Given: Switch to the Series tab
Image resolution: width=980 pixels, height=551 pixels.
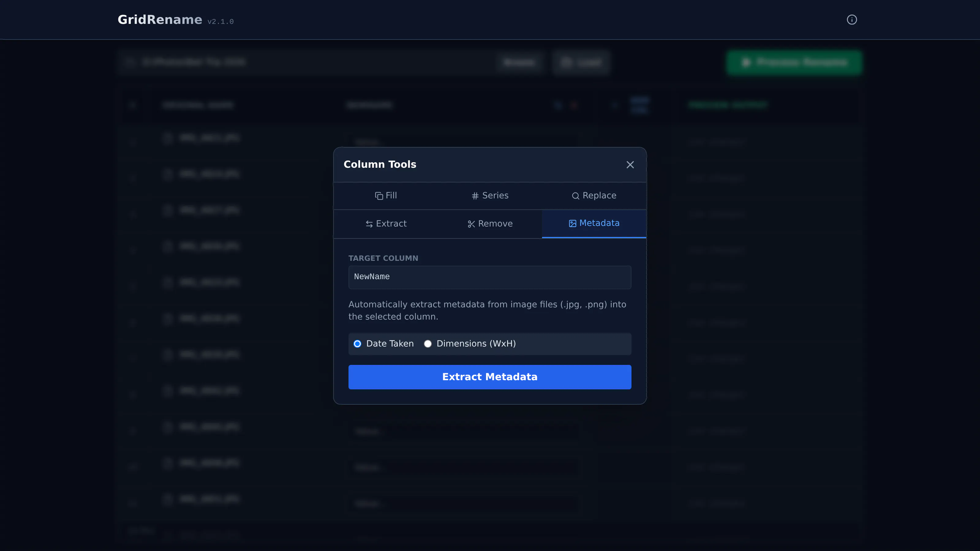Looking at the screenshot, I should coord(490,196).
